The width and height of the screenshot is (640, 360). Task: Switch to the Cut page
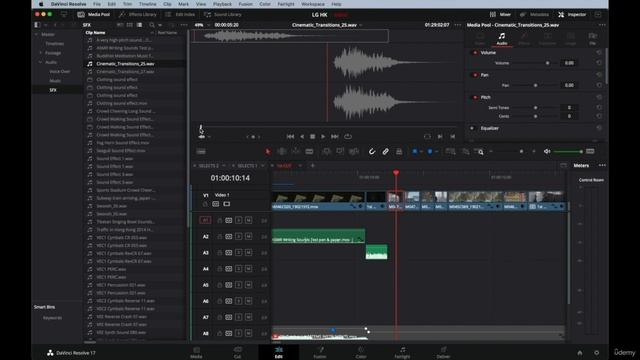tap(238, 352)
